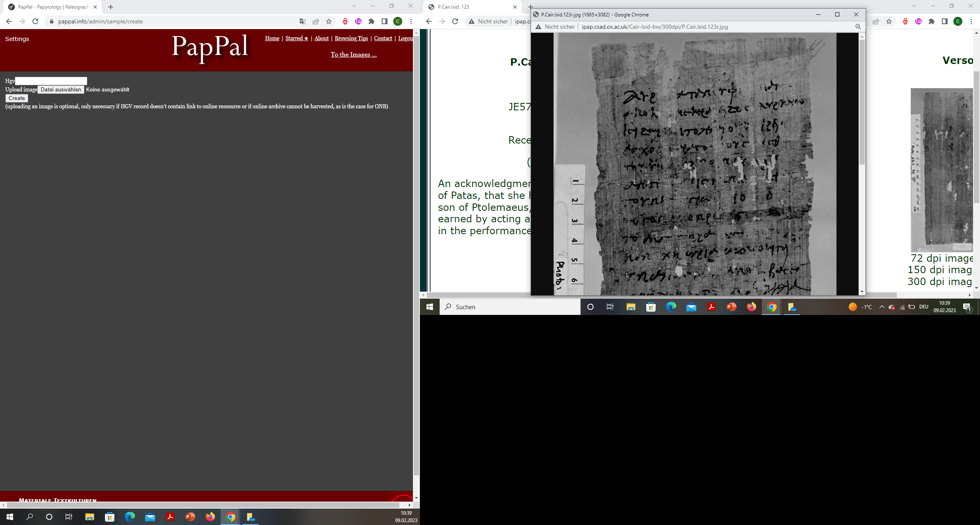This screenshot has height=525, width=980.
Task: Open Microsoft Edge from bottom taskbar
Action: (x=130, y=517)
